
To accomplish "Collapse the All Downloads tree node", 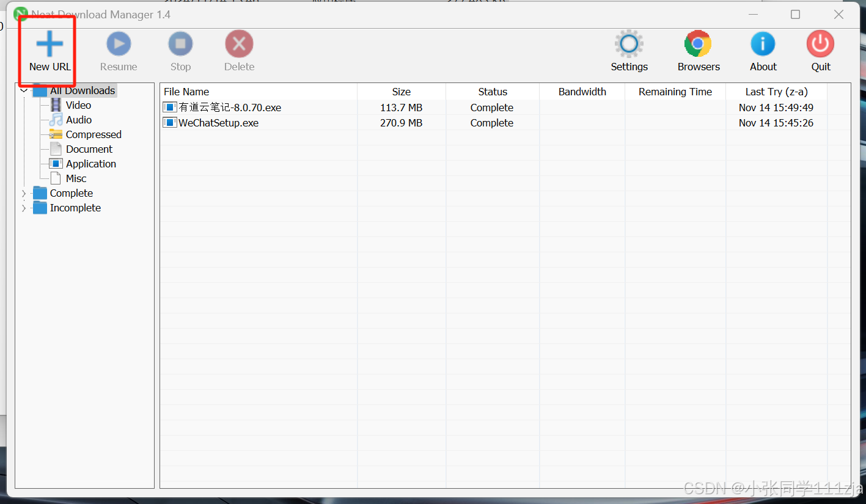I will click(x=24, y=90).
